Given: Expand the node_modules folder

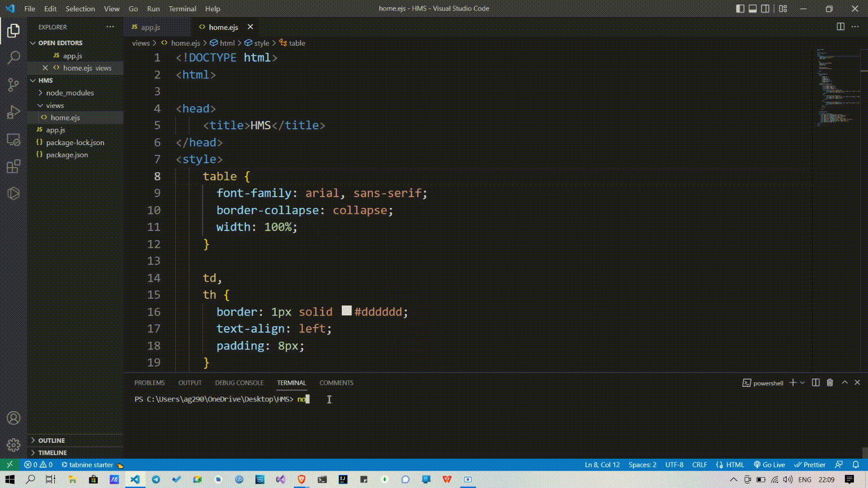Looking at the screenshot, I should click(x=70, y=93).
